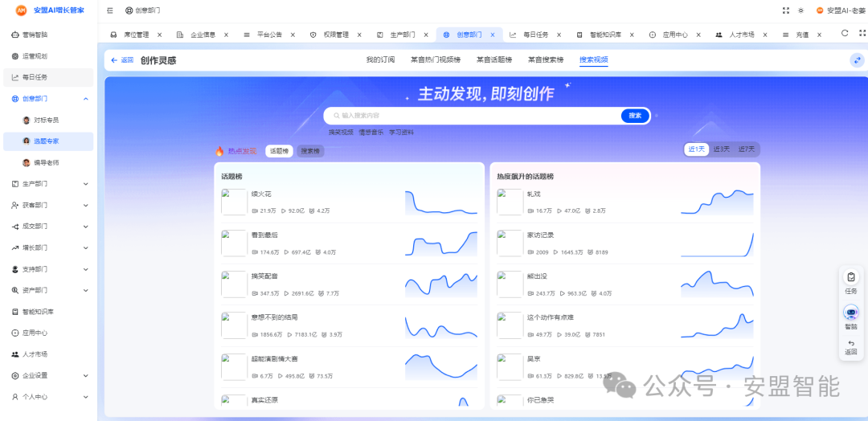
Task: Expand the 增长部门 sidebar group
Action: click(x=86, y=247)
